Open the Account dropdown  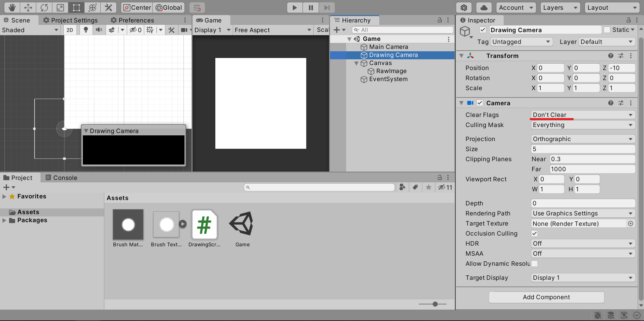pos(516,7)
